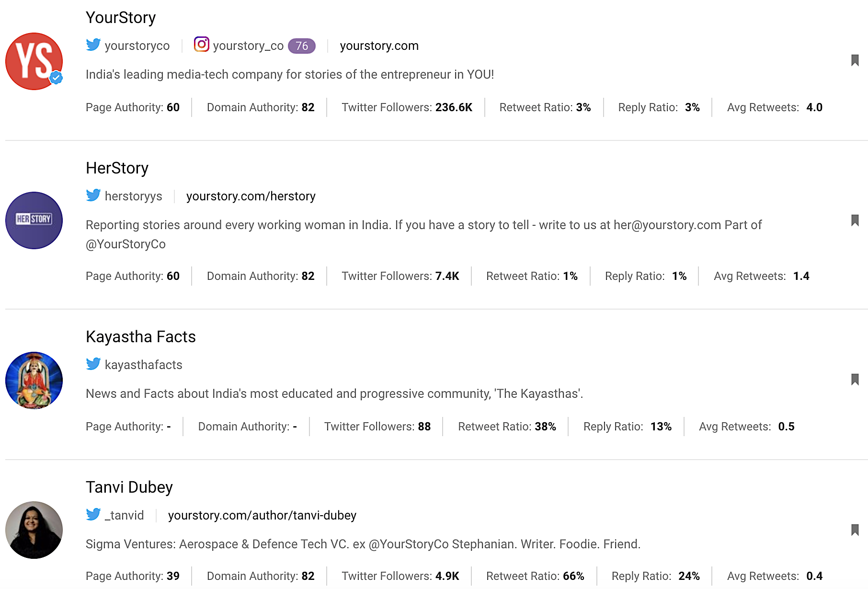Visit yourstory.com/author/tanvi-dubey link
Screen dimensions: 868x589
262,516
